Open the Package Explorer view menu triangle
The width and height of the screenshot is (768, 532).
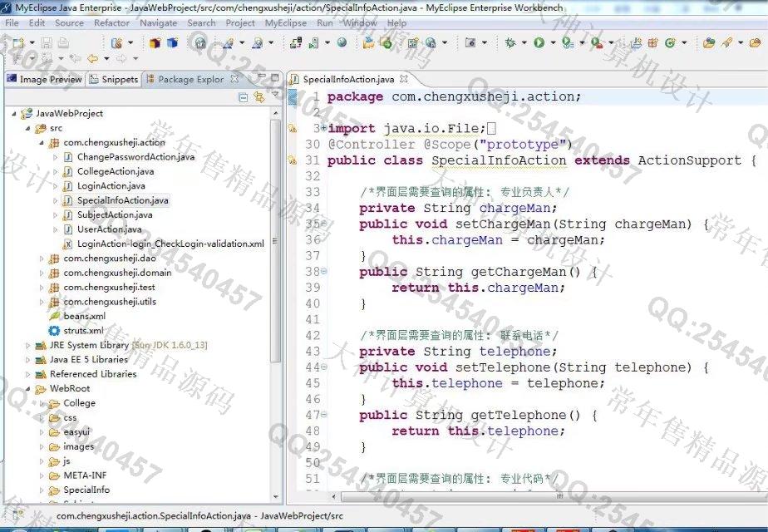click(275, 95)
